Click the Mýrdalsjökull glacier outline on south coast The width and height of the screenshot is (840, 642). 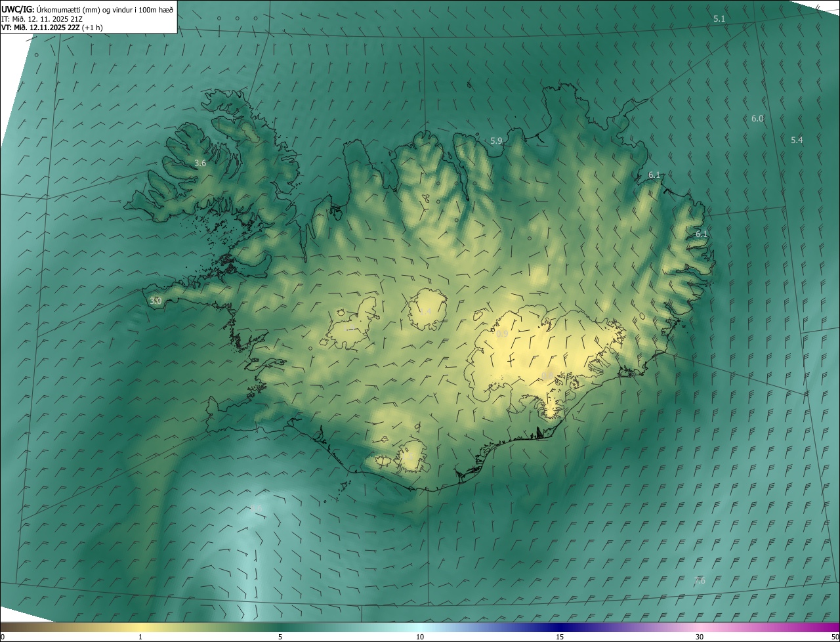click(x=412, y=456)
